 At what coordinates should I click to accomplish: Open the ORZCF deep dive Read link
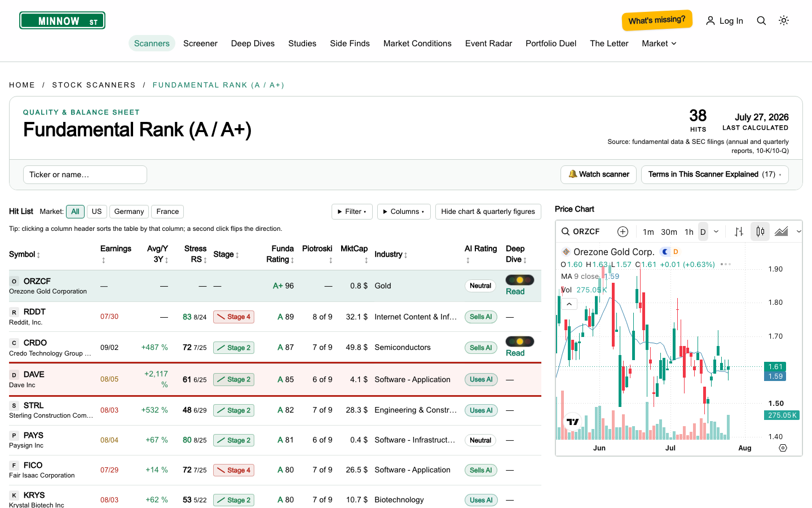point(515,292)
